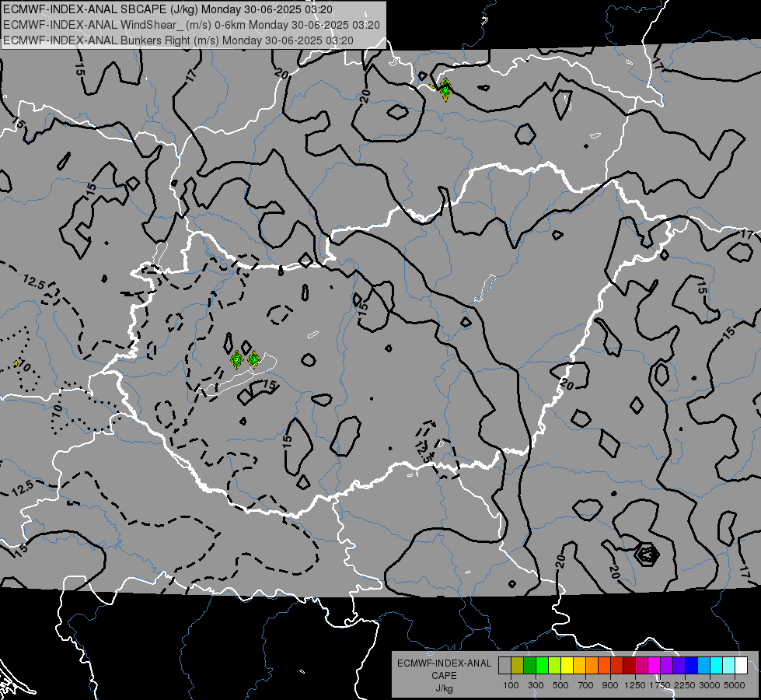Click the 900 tick label in legend
The image size is (761, 700).
point(610,685)
